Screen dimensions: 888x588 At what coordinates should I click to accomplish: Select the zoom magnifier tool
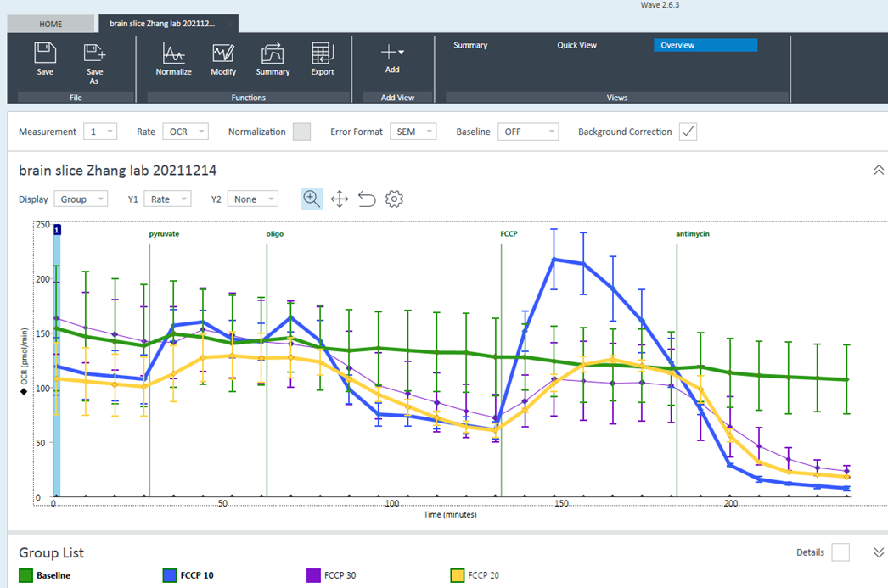point(312,199)
